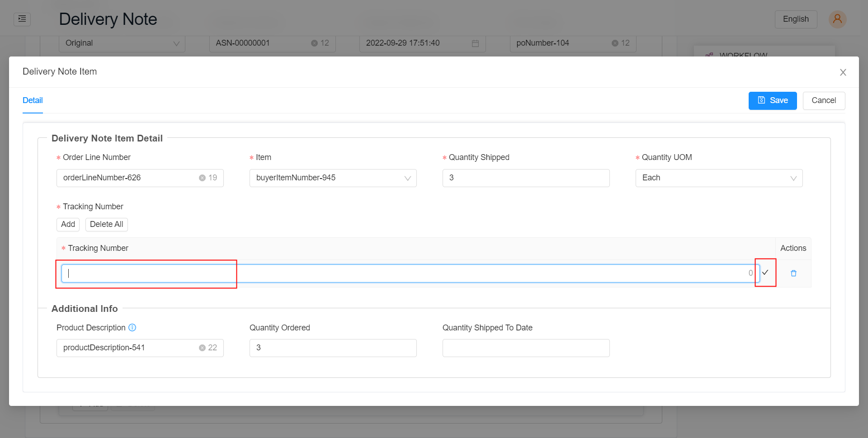Click the user avatar profile icon
The height and width of the screenshot is (438, 868).
[837, 19]
